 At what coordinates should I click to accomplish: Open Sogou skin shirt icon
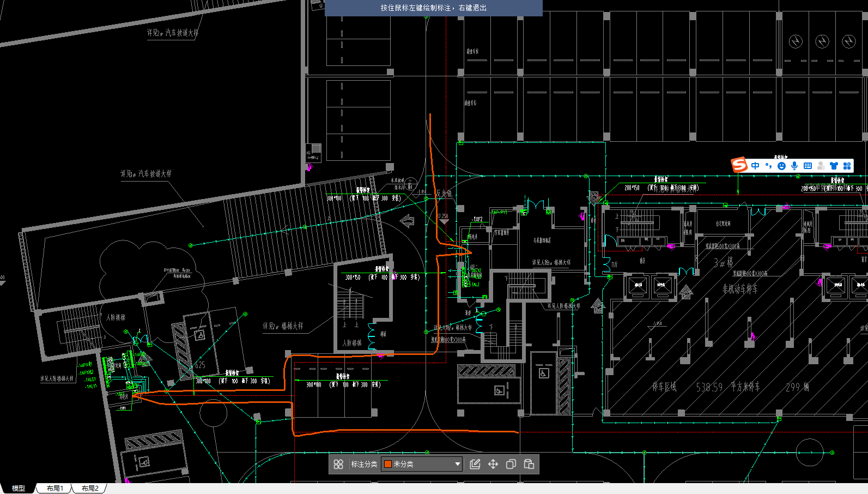(x=834, y=166)
